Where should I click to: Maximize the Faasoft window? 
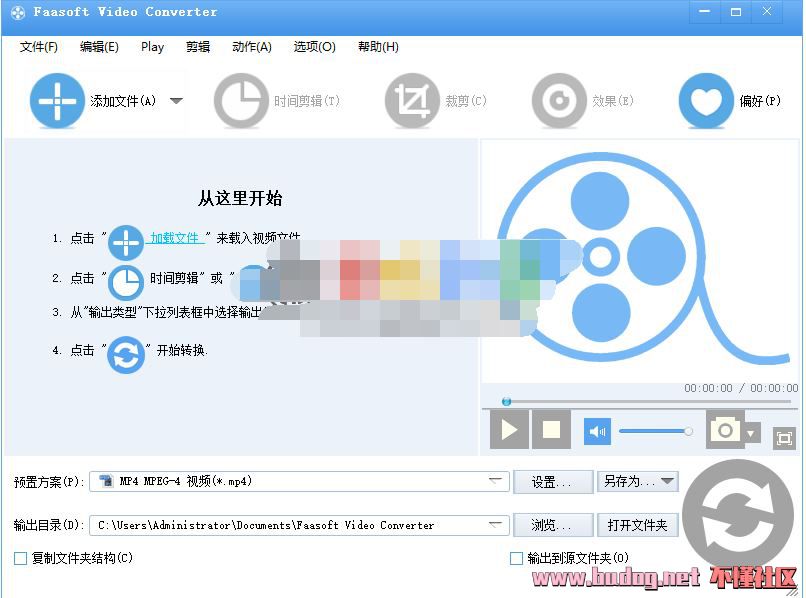736,12
